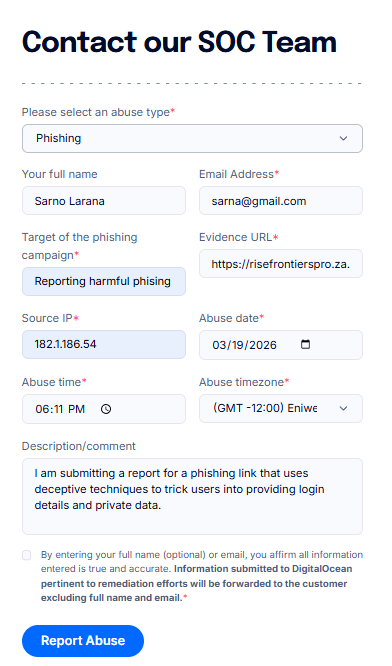Click the Report Abuse button
Screen dimensions: 392x666
click(83, 641)
